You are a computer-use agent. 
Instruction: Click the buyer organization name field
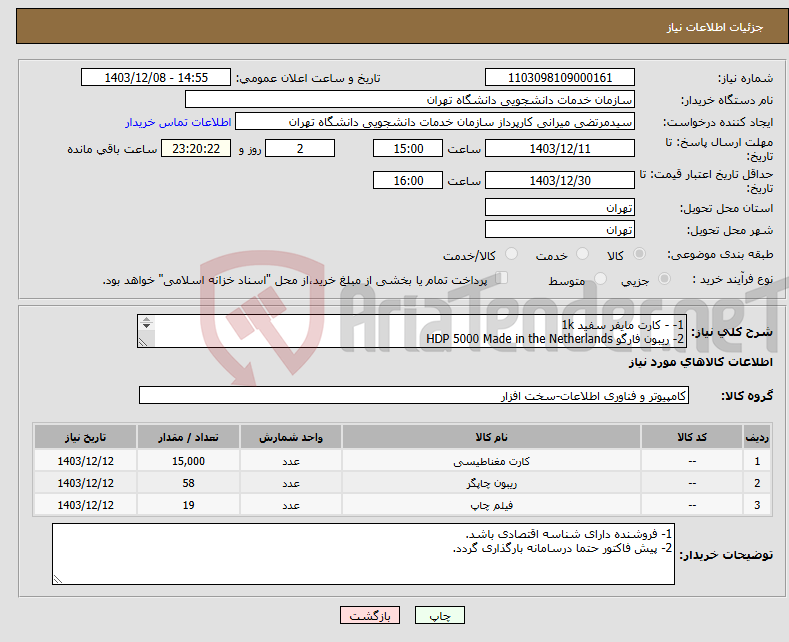click(x=410, y=100)
